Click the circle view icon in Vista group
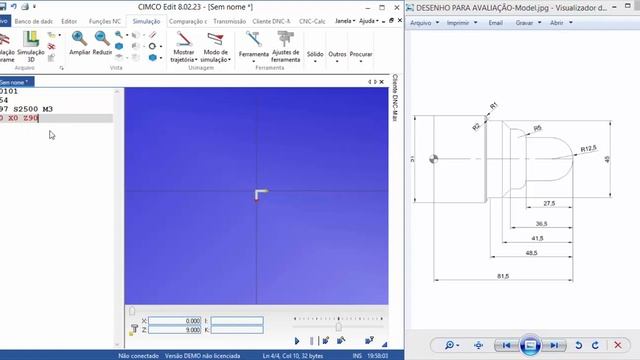Screen dimensions: 640x360 click(x=152, y=46)
